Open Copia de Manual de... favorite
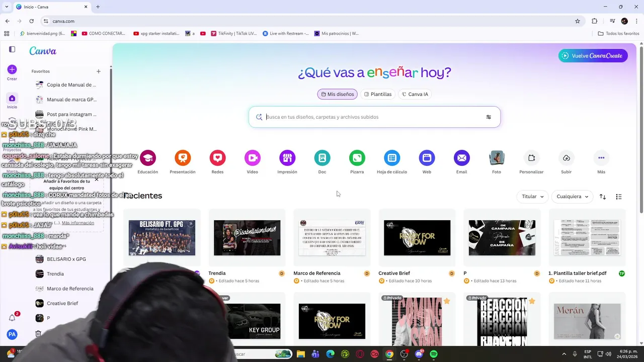 tap(66, 85)
